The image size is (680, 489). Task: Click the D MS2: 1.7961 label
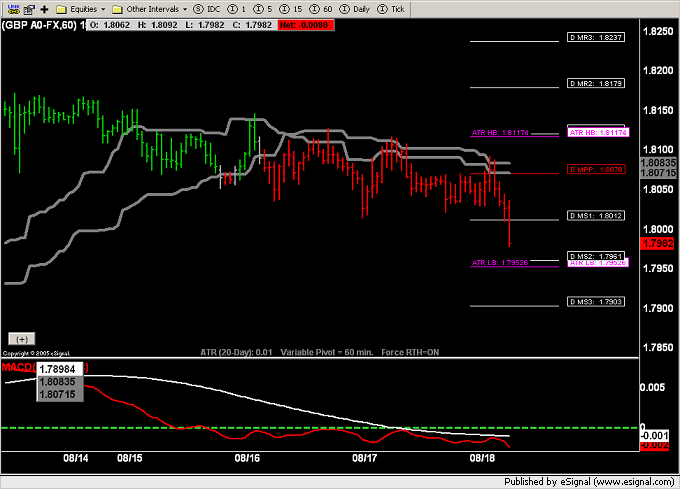click(596, 256)
